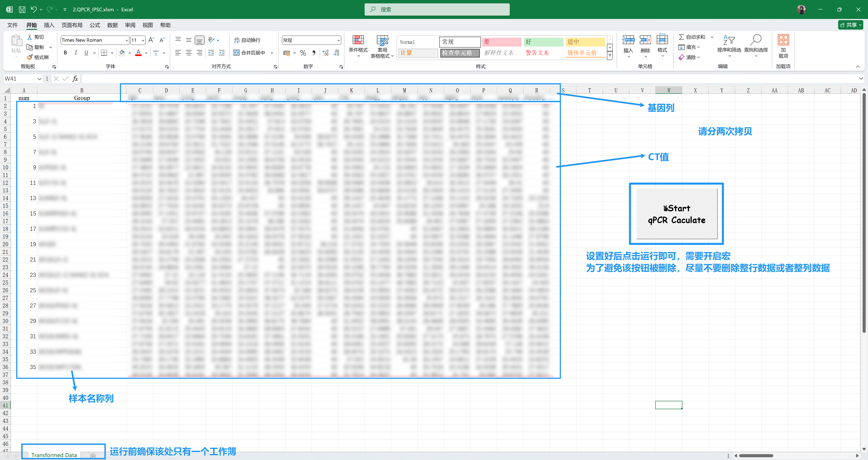This screenshot has width=868, height=460.
Task: Toggle Underline formatting
Action: coord(86,53)
